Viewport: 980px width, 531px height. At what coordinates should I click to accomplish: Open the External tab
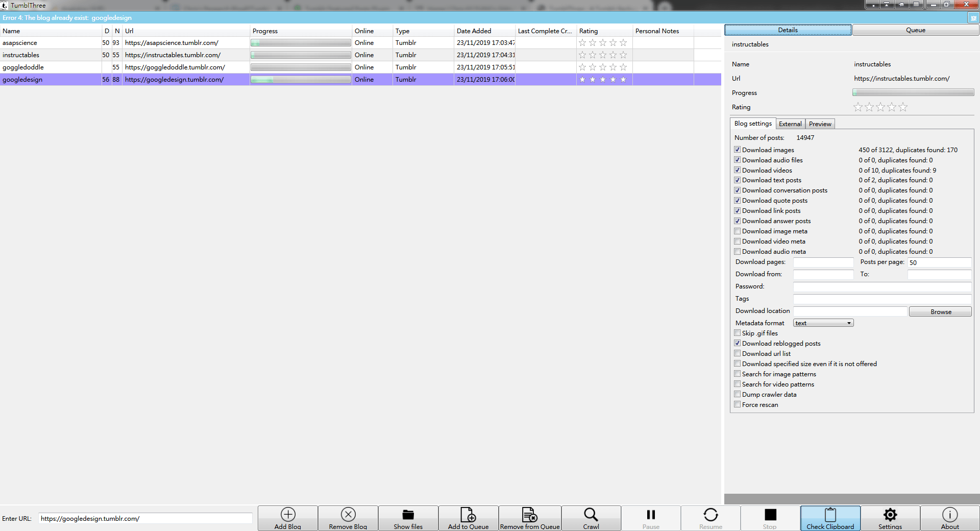[790, 124]
